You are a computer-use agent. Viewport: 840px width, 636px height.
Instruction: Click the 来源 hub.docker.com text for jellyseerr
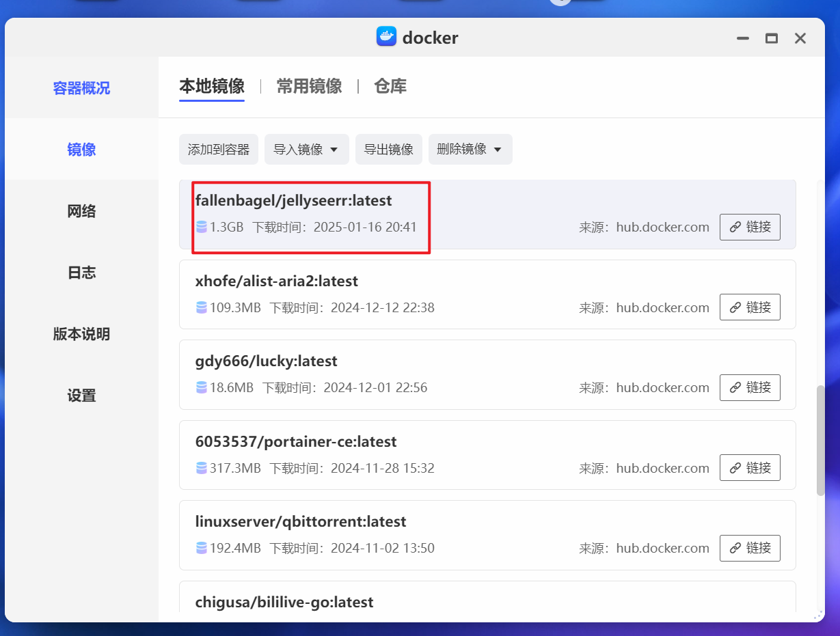pyautogui.click(x=645, y=227)
